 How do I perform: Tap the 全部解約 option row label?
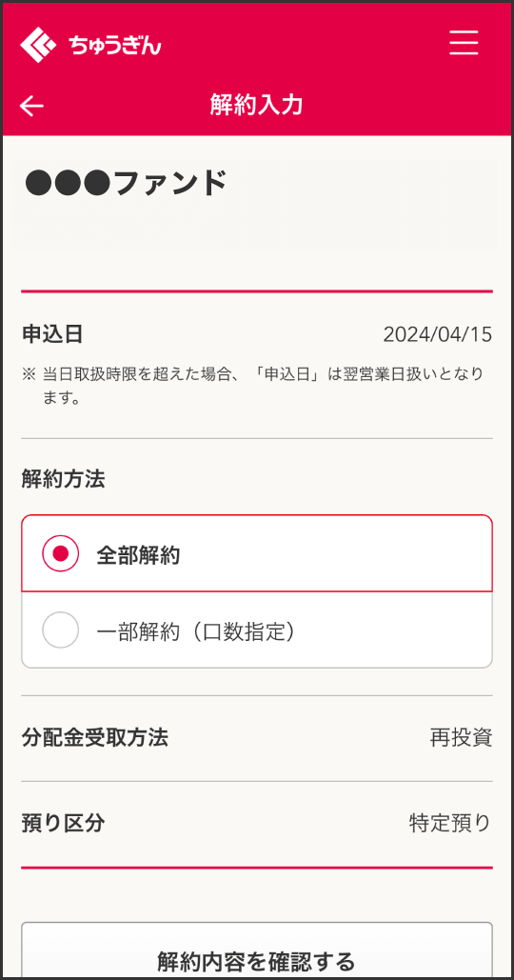click(x=139, y=555)
